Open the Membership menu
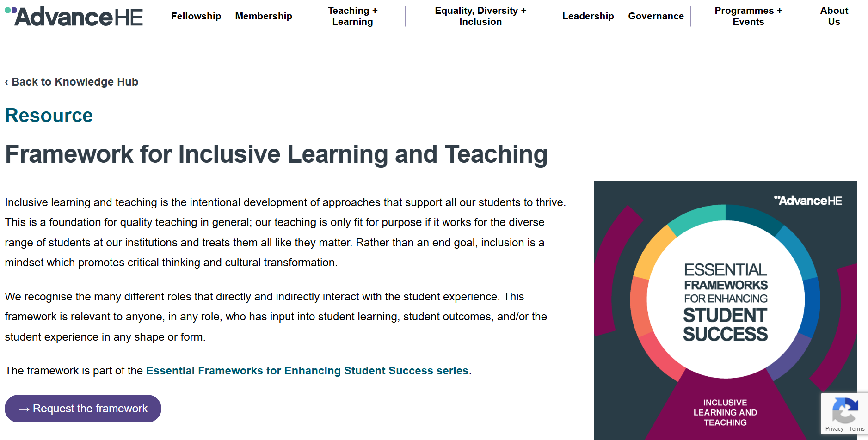 (x=263, y=16)
